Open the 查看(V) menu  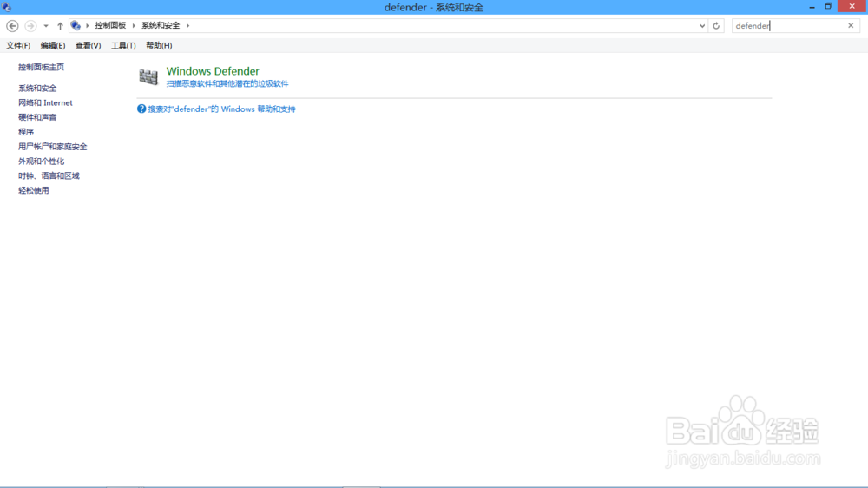88,45
